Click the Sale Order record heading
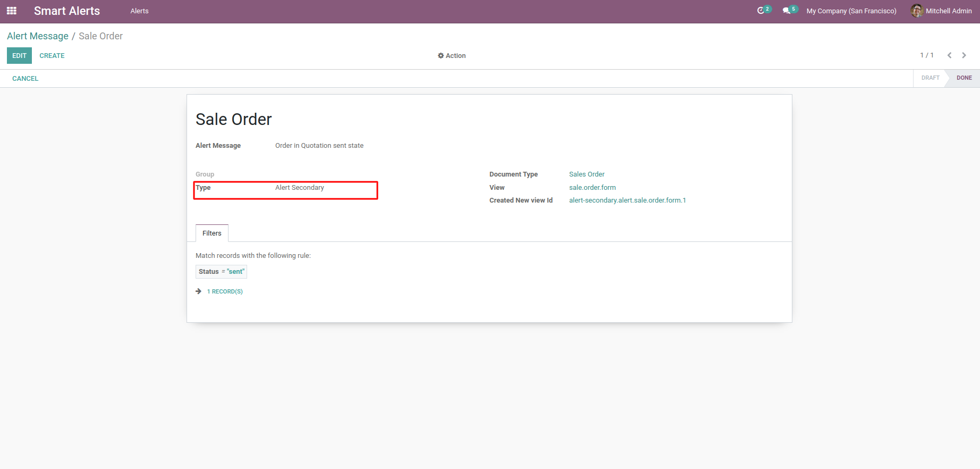The height and width of the screenshot is (469, 980). (x=234, y=119)
